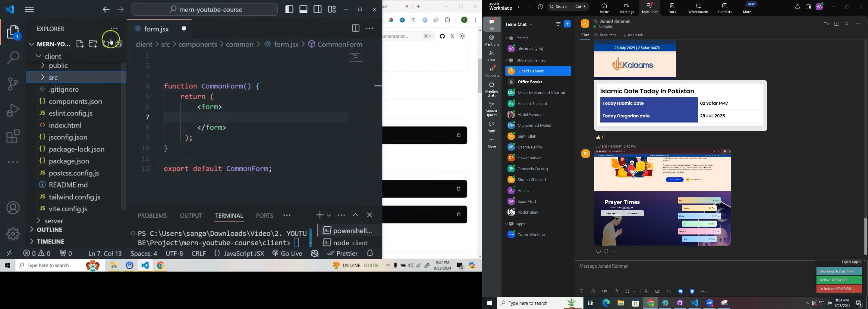Click browser page vertical scrollbar thumb
The width and height of the screenshot is (868, 309).
point(480,76)
